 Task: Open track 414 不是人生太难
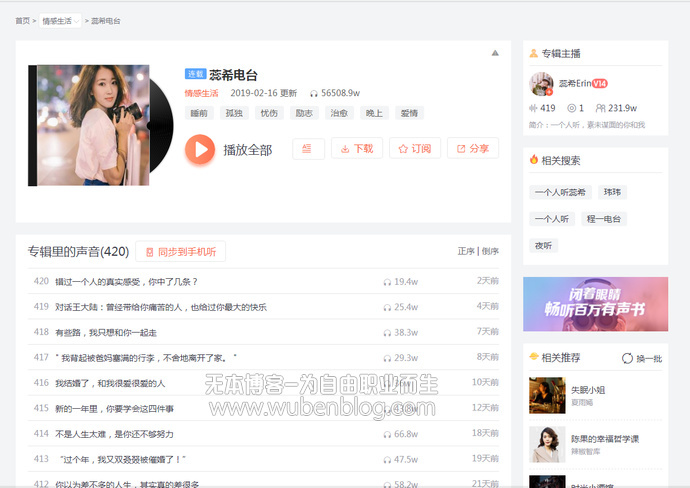pos(114,434)
